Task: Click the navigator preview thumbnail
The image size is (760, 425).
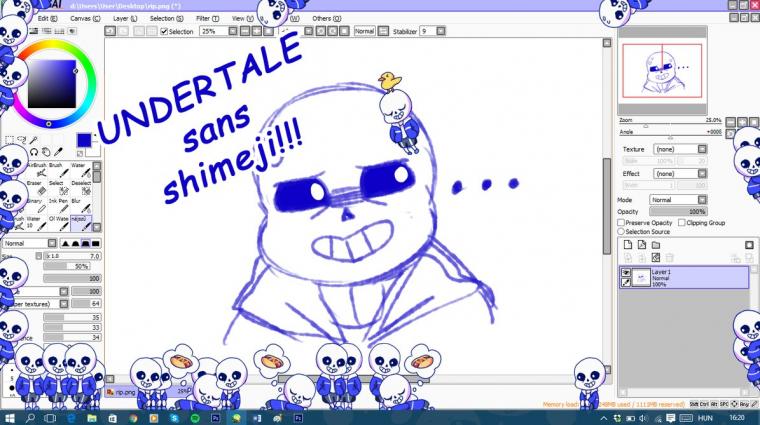Action: (662, 70)
